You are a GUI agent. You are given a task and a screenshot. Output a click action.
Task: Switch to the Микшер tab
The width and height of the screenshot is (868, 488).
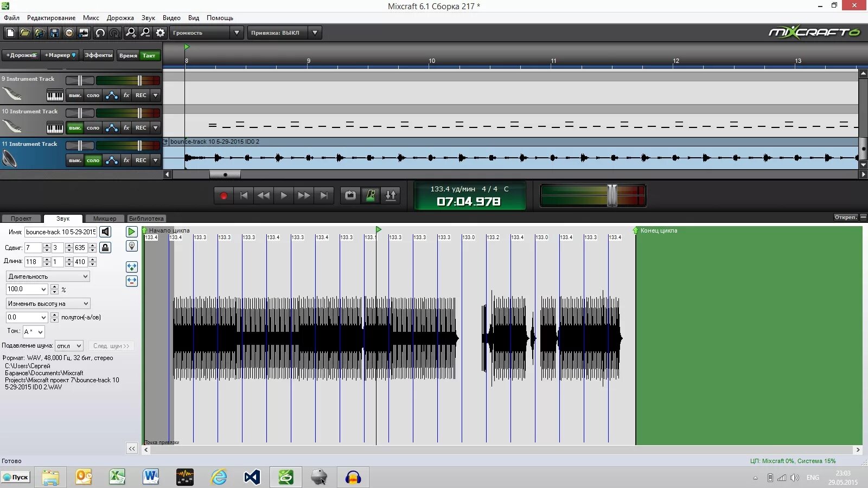[105, 219]
